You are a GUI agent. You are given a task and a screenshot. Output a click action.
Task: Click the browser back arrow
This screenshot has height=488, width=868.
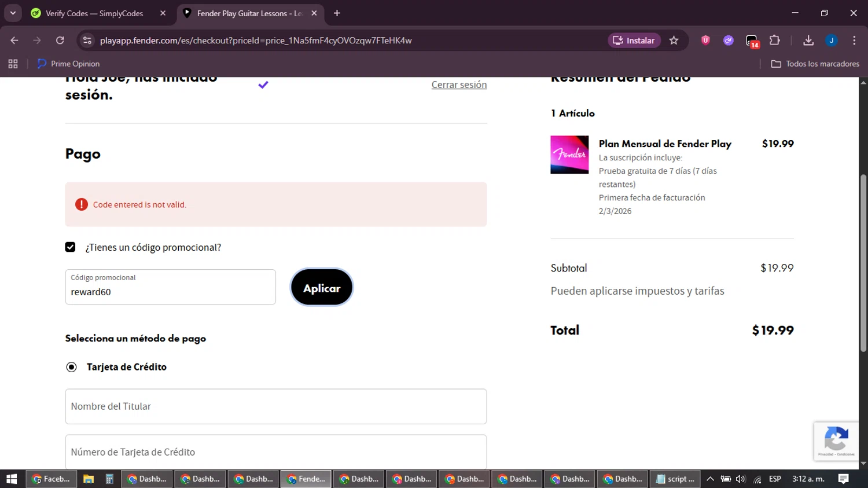(x=14, y=41)
